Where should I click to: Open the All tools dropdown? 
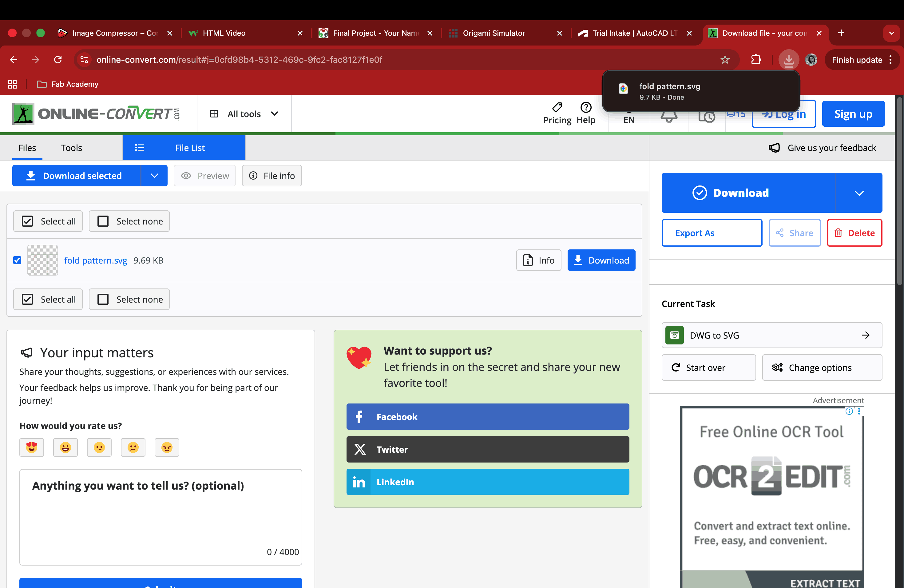click(244, 114)
